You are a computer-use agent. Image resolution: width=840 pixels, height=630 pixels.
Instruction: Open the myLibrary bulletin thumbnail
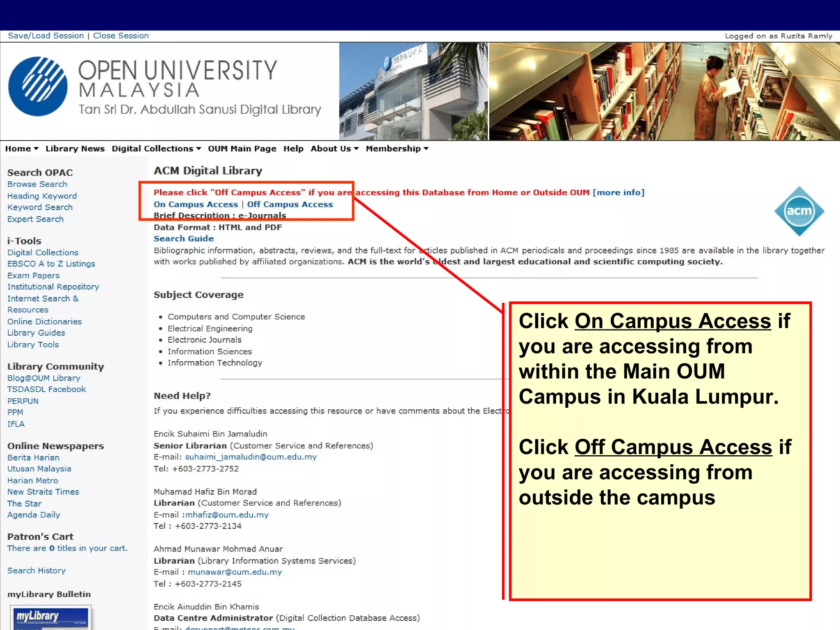(51, 618)
